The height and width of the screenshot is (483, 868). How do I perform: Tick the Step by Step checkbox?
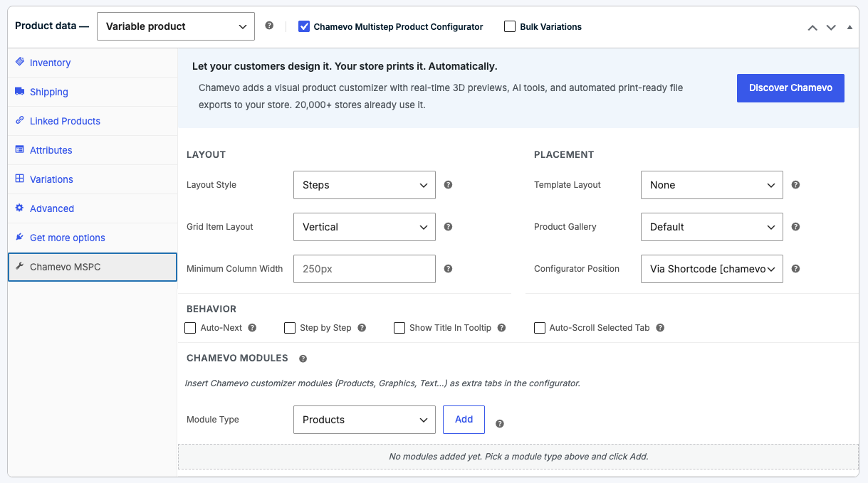[x=290, y=328]
